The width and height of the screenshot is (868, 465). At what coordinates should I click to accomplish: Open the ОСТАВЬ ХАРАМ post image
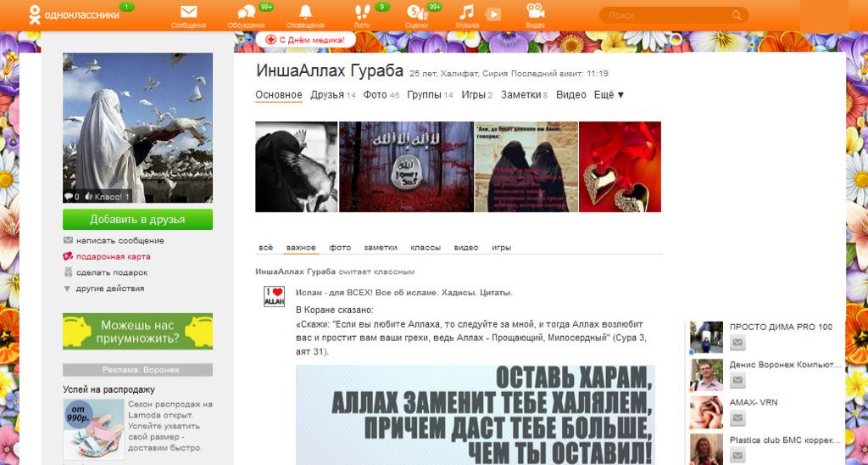click(x=476, y=415)
